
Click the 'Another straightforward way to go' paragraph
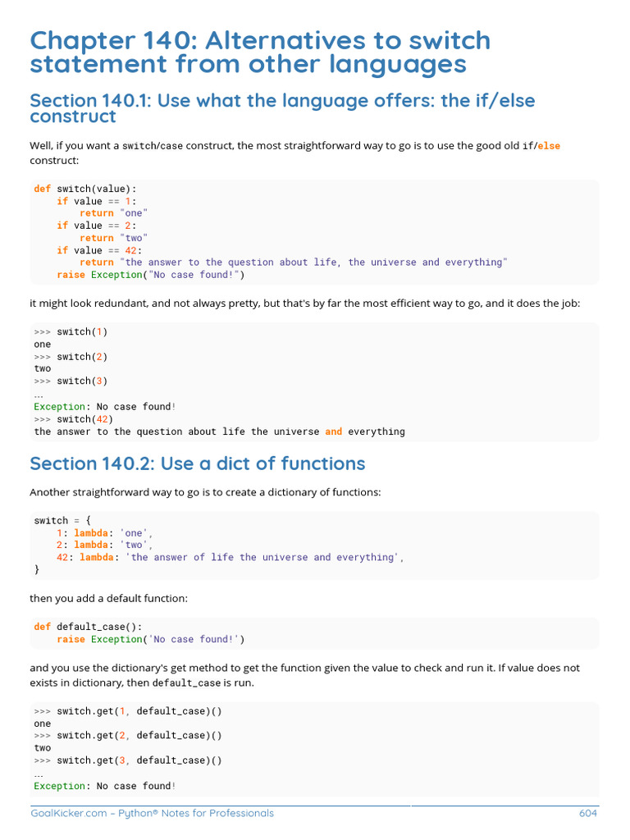pyautogui.click(x=205, y=492)
